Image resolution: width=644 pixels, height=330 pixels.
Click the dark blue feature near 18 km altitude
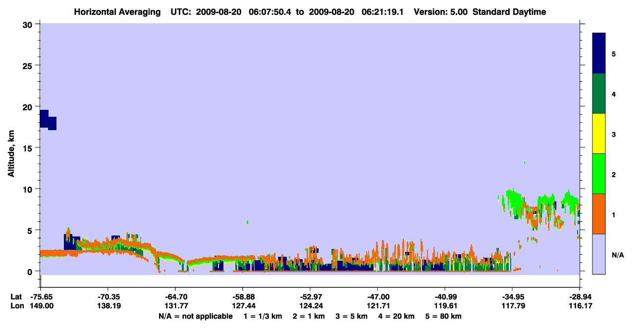48,120
